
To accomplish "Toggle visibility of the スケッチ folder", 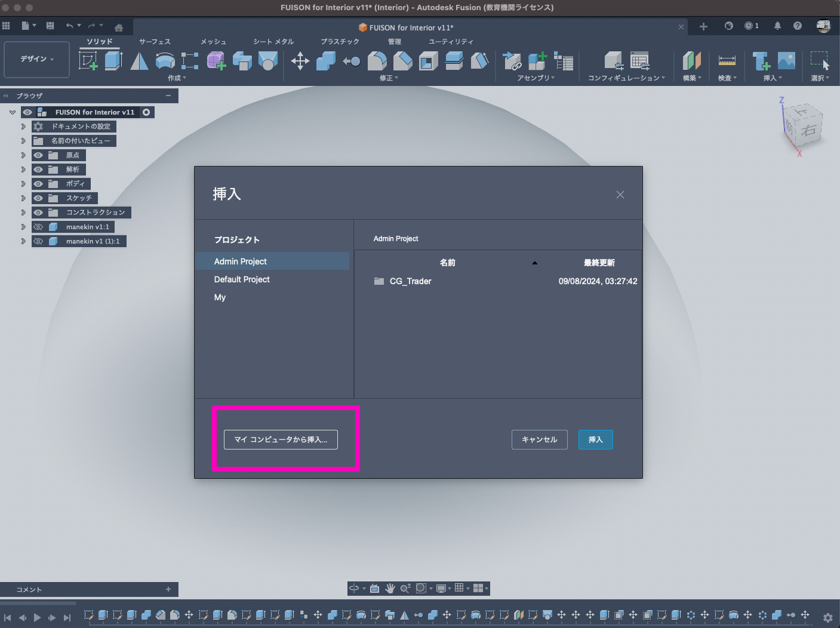I will click(39, 198).
